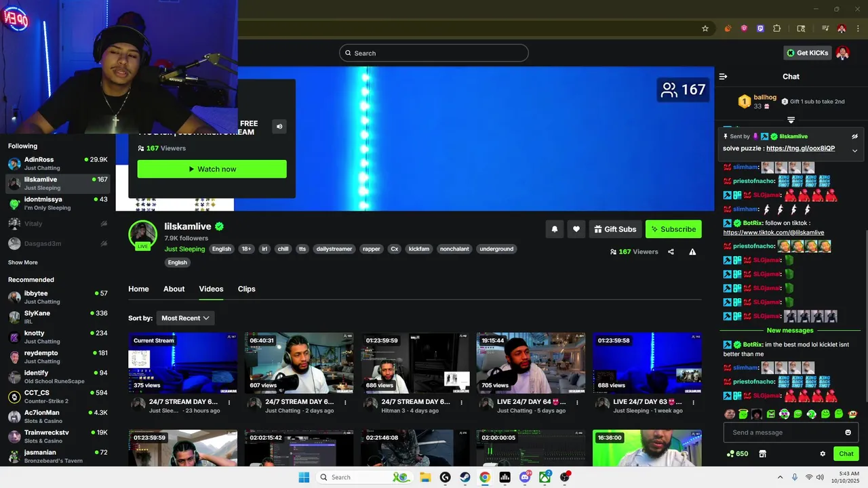The height and width of the screenshot is (488, 868).
Task: Click the Gift Subs button
Action: tap(615, 229)
